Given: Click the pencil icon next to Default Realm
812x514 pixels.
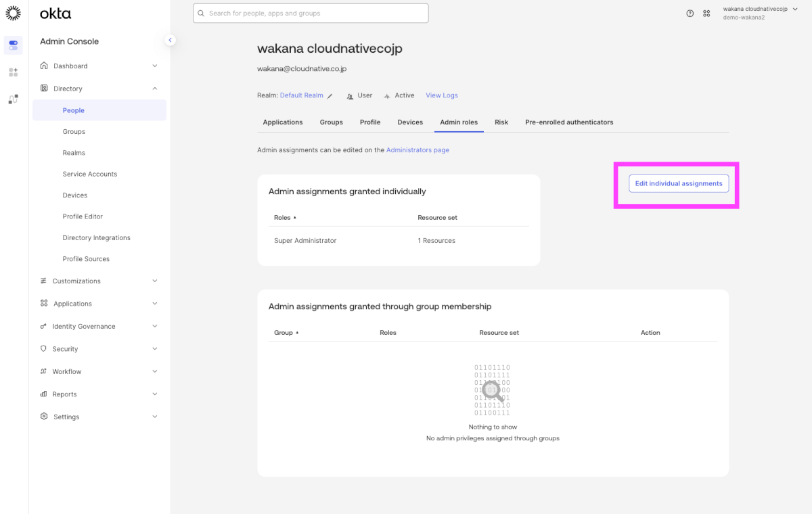Looking at the screenshot, I should [x=330, y=96].
